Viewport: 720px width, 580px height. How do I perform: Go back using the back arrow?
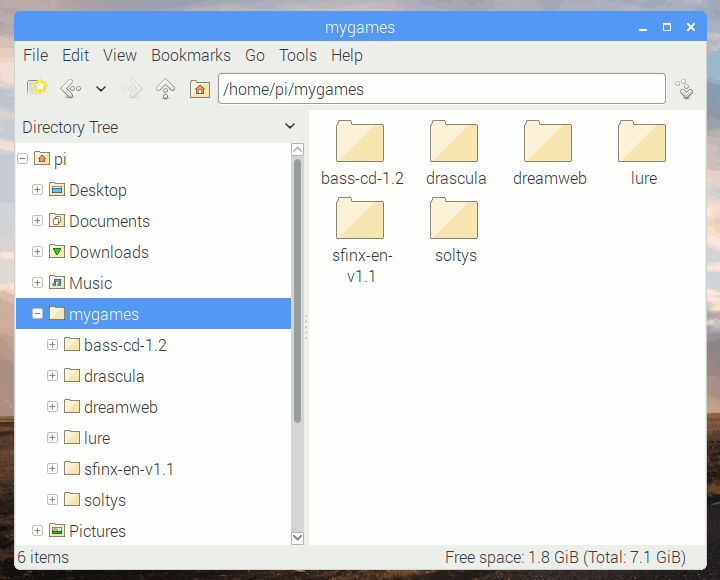70,89
